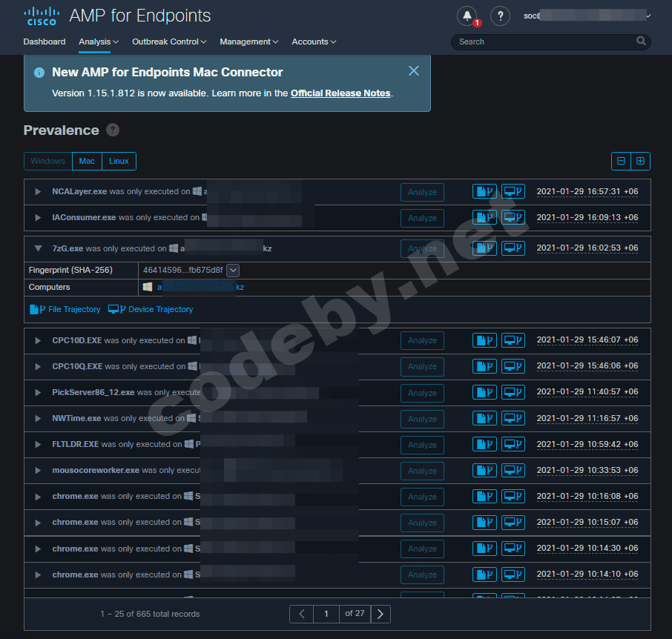
Task: Open Device Trajectory icon for FLTLDR.EXE
Action: 513,444
